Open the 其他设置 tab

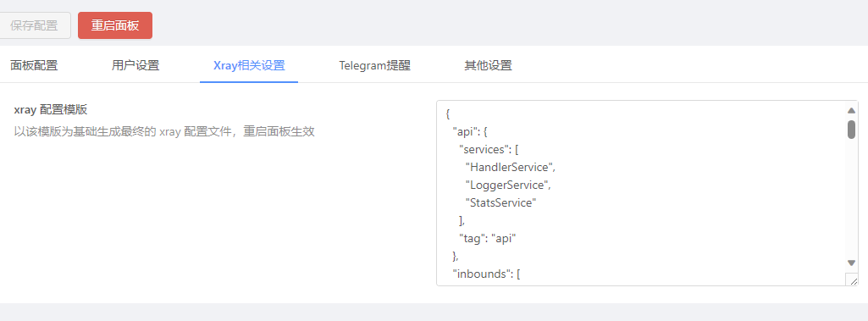(488, 65)
